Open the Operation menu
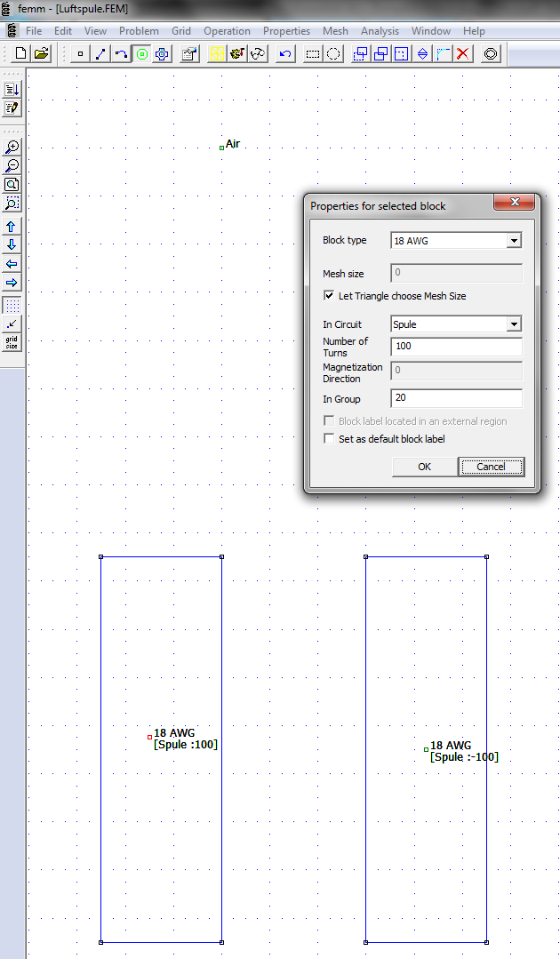 [x=227, y=30]
